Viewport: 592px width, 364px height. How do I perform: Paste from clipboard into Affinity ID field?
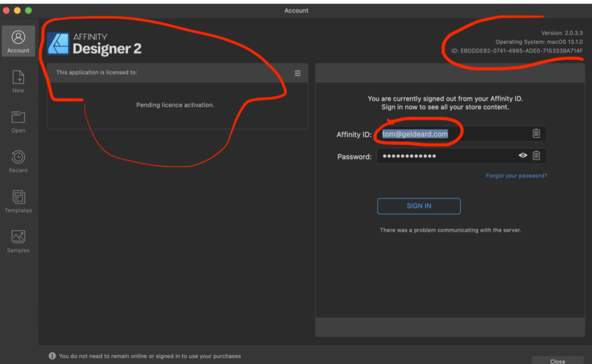click(536, 133)
